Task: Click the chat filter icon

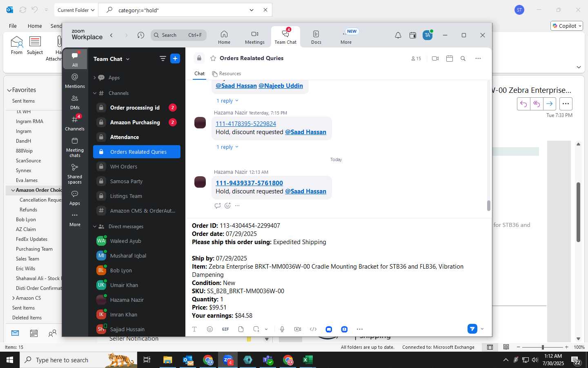Action: pos(163,59)
